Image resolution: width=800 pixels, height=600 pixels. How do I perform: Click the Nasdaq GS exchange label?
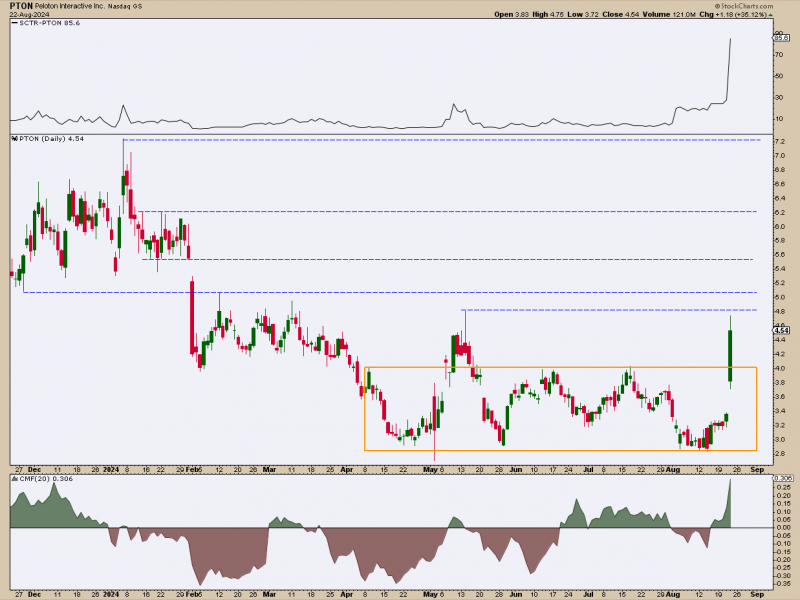[x=126, y=6]
